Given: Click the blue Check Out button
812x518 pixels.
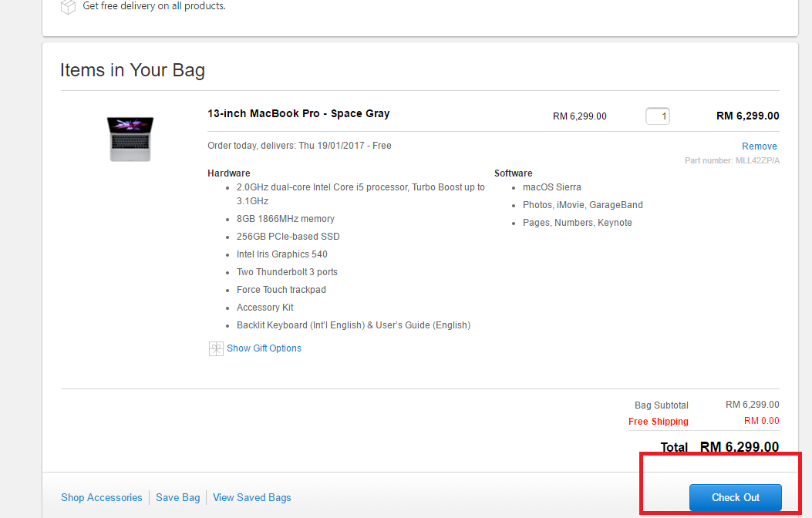Looking at the screenshot, I should click(736, 497).
